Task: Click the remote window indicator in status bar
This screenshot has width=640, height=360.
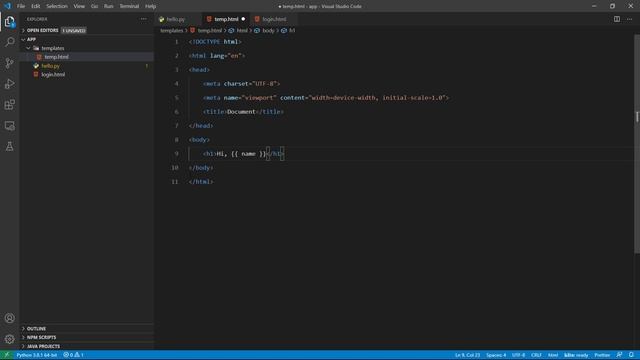Action: [6, 355]
